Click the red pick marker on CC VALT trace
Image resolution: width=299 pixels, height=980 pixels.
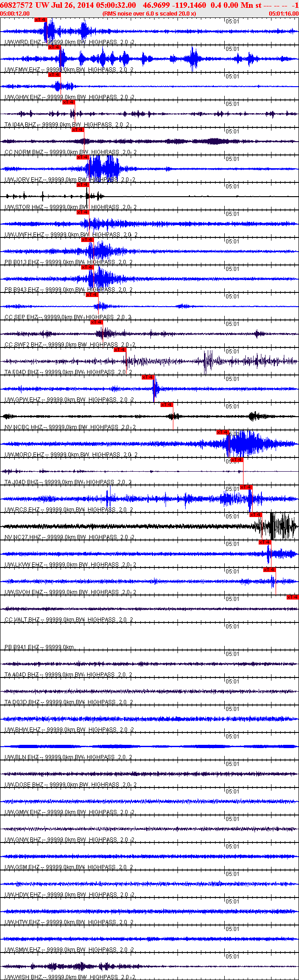click(x=293, y=597)
